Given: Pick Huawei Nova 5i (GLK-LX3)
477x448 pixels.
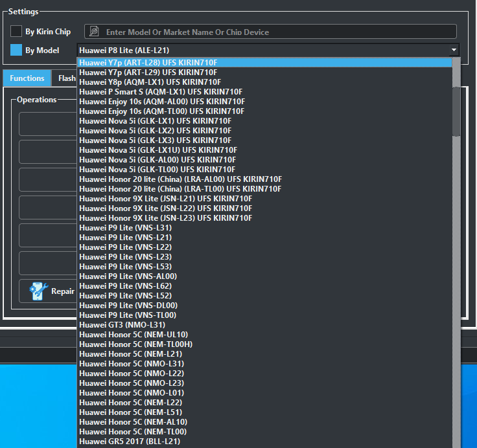Looking at the screenshot, I should (x=264, y=140).
